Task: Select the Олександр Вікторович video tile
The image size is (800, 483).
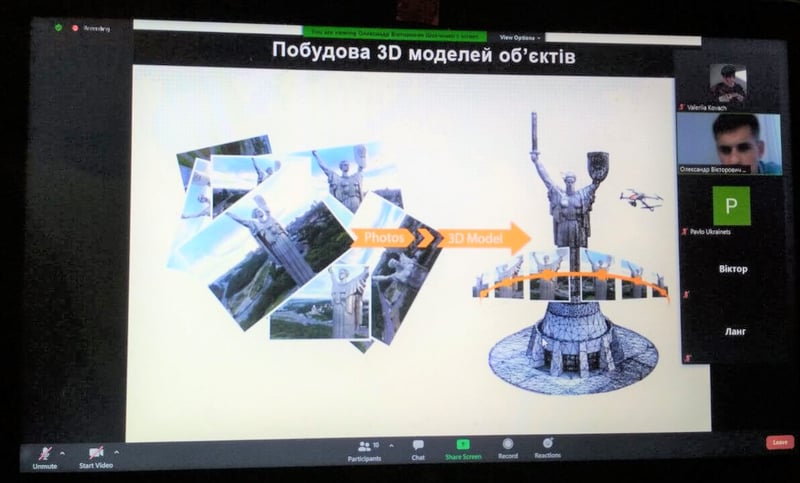Action: pyautogui.click(x=729, y=143)
